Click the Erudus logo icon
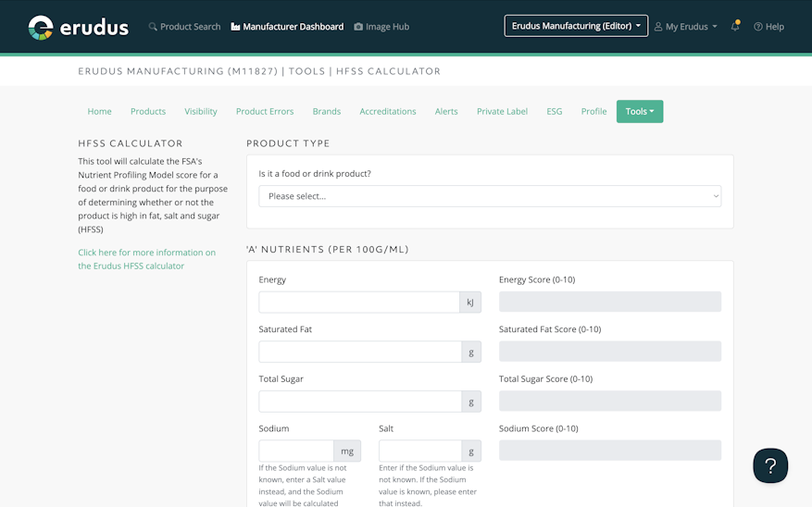 point(41,27)
